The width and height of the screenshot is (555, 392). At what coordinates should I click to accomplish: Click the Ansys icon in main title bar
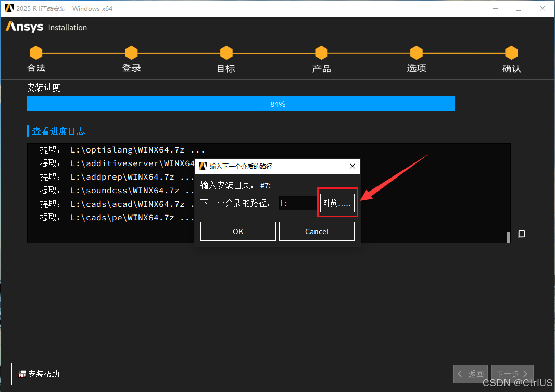pos(9,8)
